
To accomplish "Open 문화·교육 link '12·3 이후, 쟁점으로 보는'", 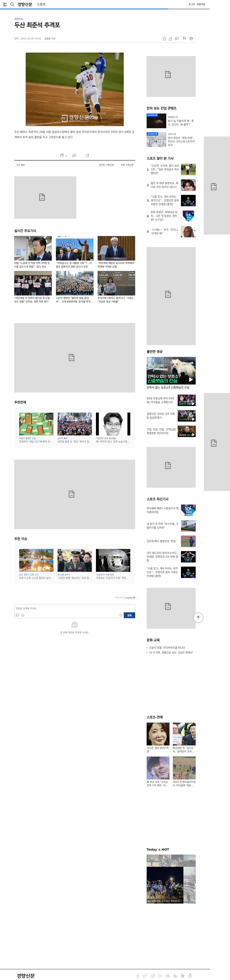I will coord(171,653).
